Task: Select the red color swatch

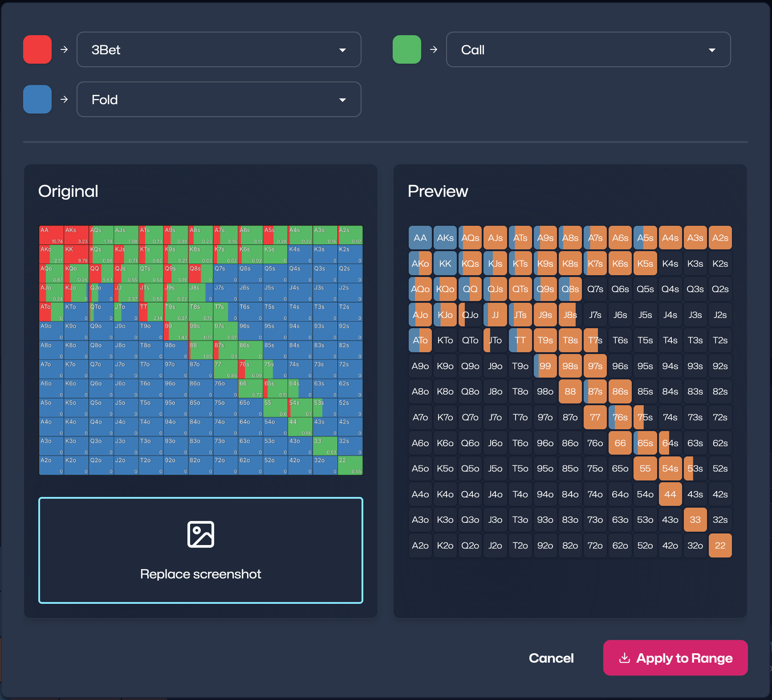Action: click(37, 49)
